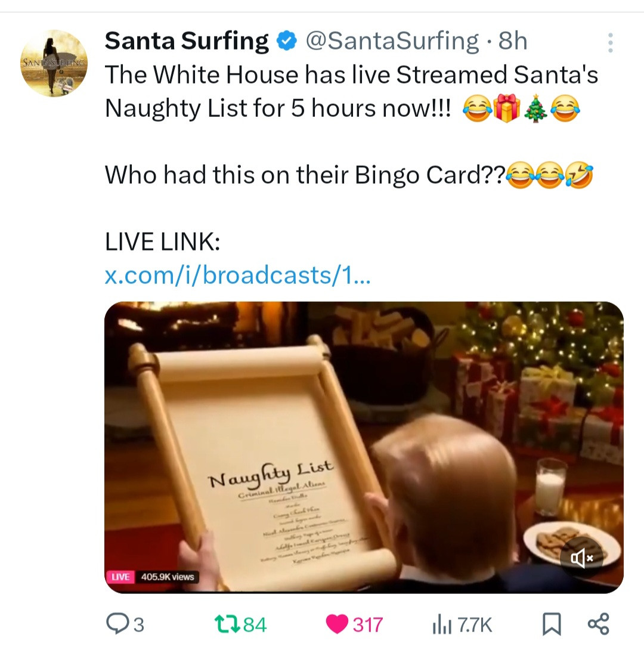Viewport: 644px width, 653px height.
Task: Follow the x.com/i/broadcasts live link
Action: click(237, 275)
